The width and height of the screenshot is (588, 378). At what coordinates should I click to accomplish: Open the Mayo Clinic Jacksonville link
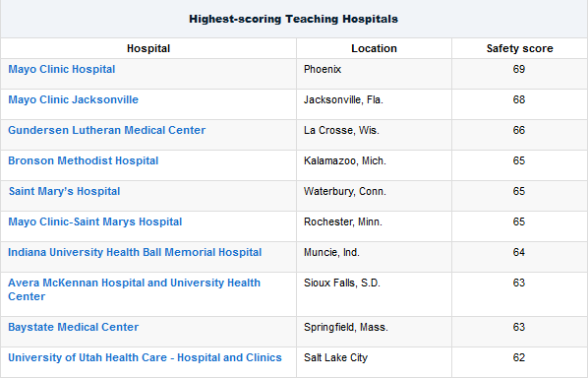coord(73,99)
